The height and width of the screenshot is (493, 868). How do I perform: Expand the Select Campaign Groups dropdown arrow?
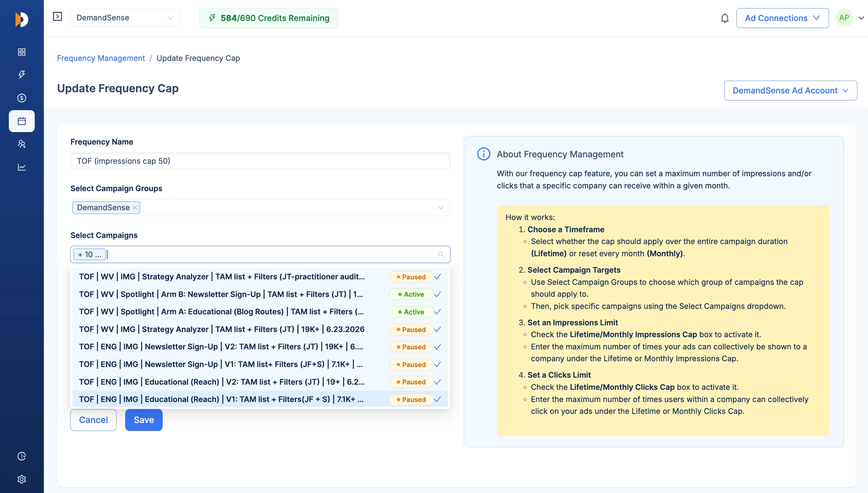pyautogui.click(x=441, y=208)
